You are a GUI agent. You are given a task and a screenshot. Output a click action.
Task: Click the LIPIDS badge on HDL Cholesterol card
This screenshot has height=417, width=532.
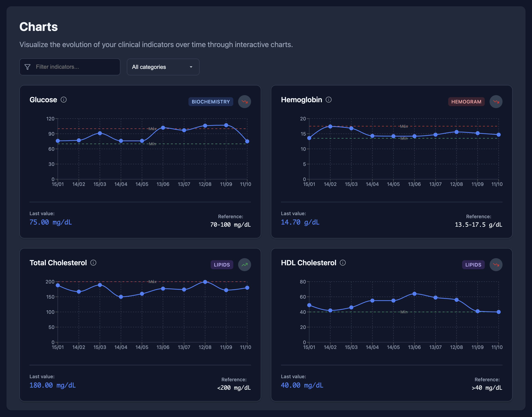(x=473, y=264)
